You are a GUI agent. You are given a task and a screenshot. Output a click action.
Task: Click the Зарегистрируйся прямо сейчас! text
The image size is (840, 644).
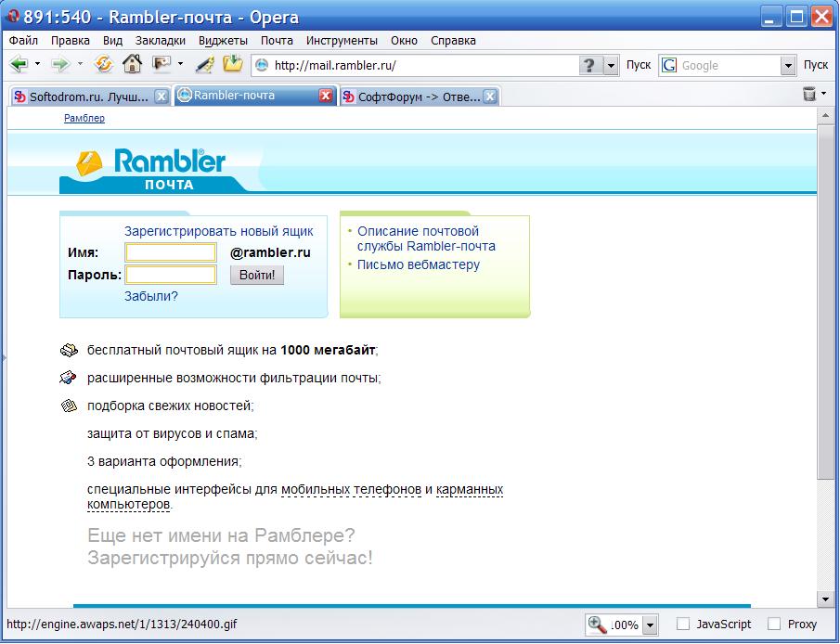coord(230,559)
